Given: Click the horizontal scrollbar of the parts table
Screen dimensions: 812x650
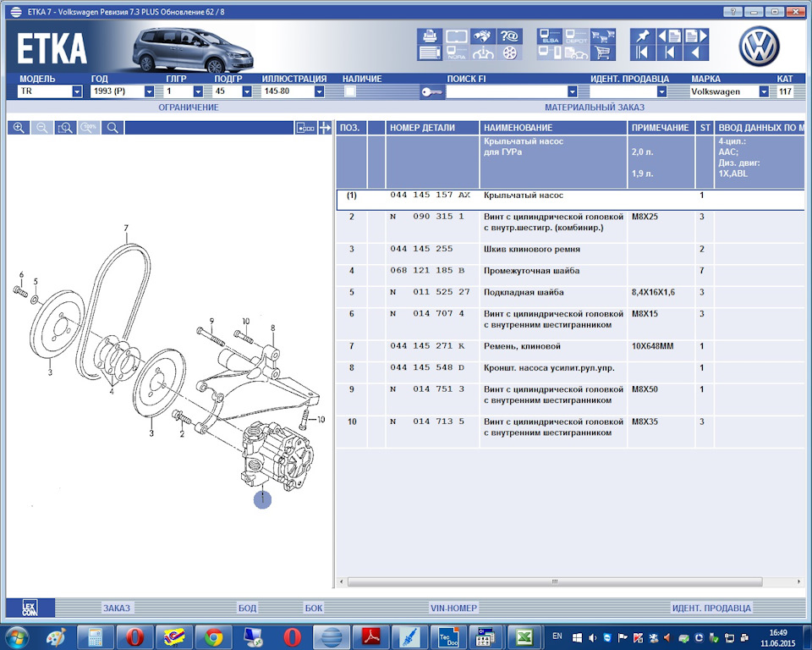Looking at the screenshot, I should (x=554, y=581).
